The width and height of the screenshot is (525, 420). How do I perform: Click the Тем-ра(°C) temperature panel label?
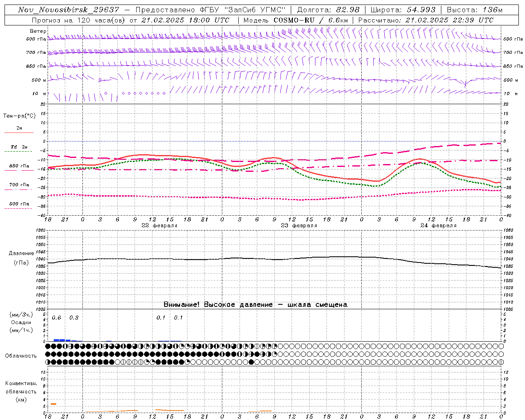pyautogui.click(x=19, y=116)
